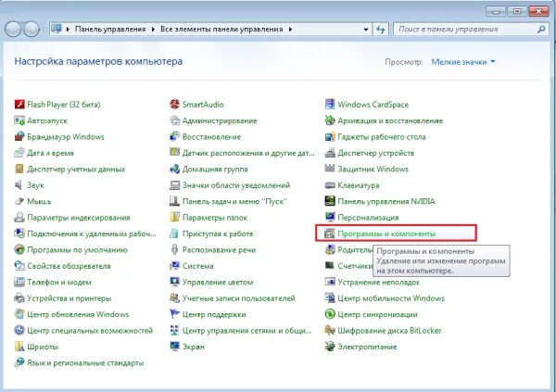Open the Звук speaker icon

tap(19, 185)
